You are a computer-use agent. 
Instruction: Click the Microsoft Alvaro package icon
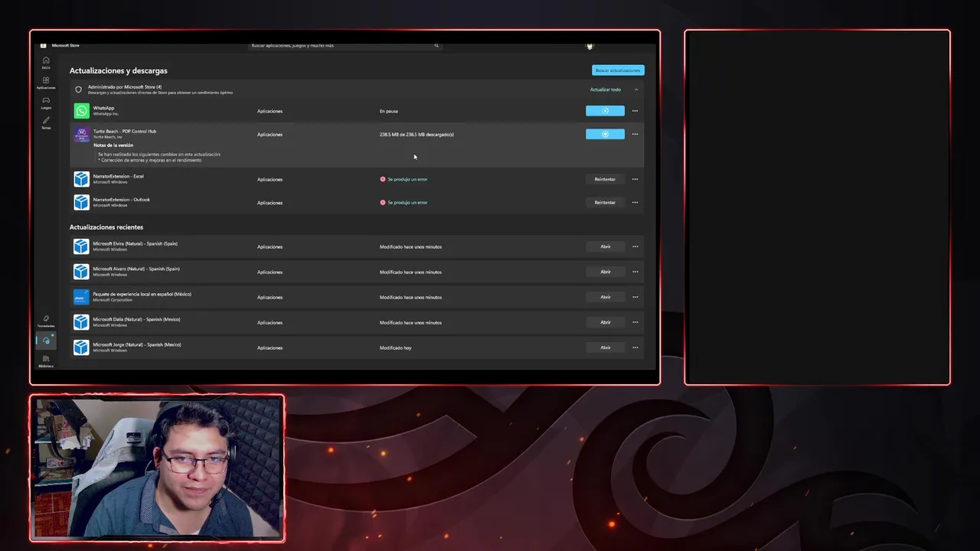pos(81,272)
